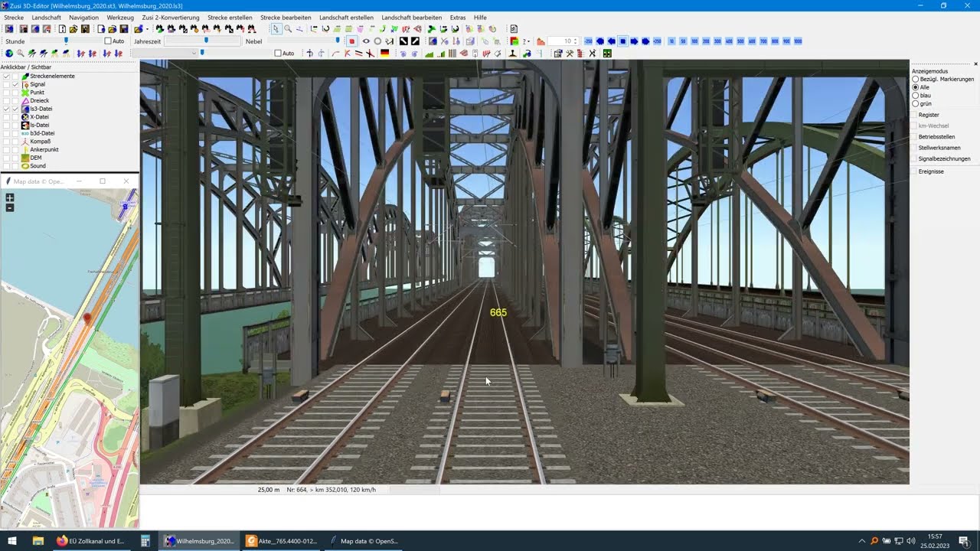Image resolution: width=980 pixels, height=551 pixels.
Task: Open the Zusi 2-Konvertierung menu
Action: pyautogui.click(x=171, y=17)
